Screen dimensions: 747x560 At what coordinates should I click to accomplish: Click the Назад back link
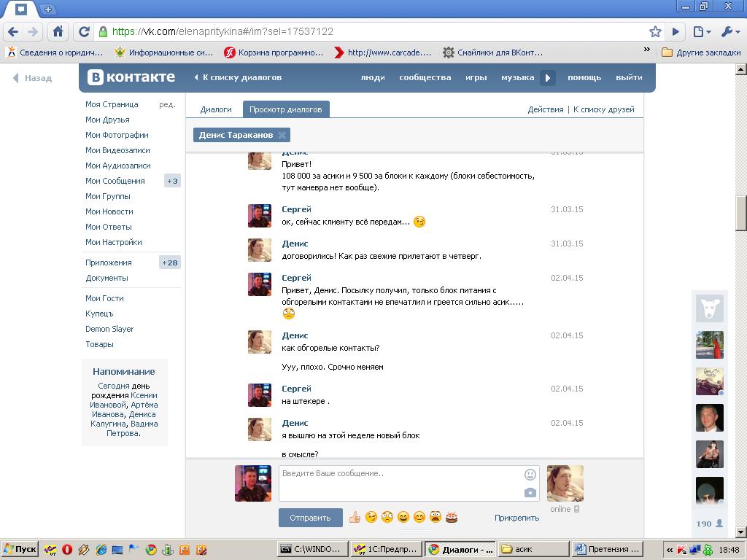[x=32, y=78]
